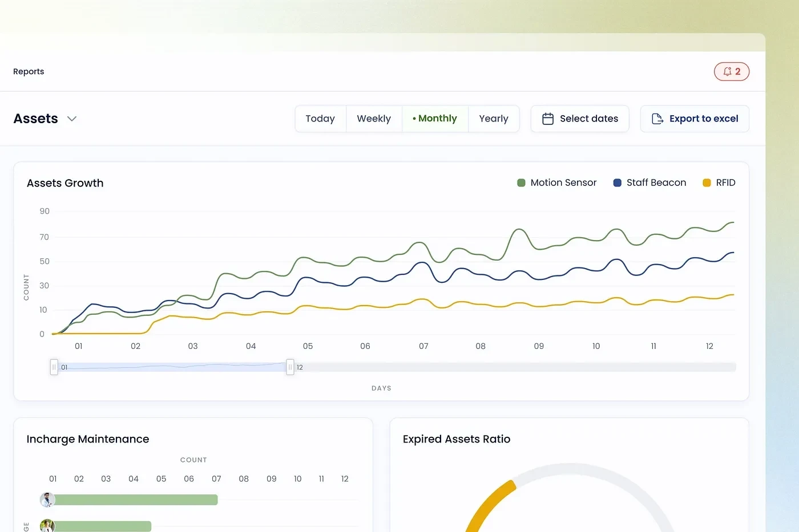This screenshot has height=532, width=799.
Task: Switch to the Weekly tab
Action: click(x=374, y=119)
